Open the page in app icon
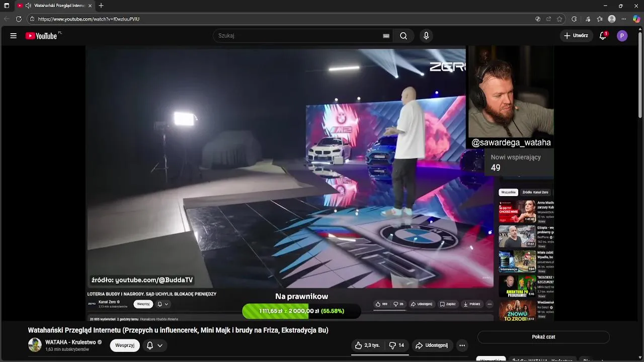This screenshot has width=644, height=362. click(548, 19)
